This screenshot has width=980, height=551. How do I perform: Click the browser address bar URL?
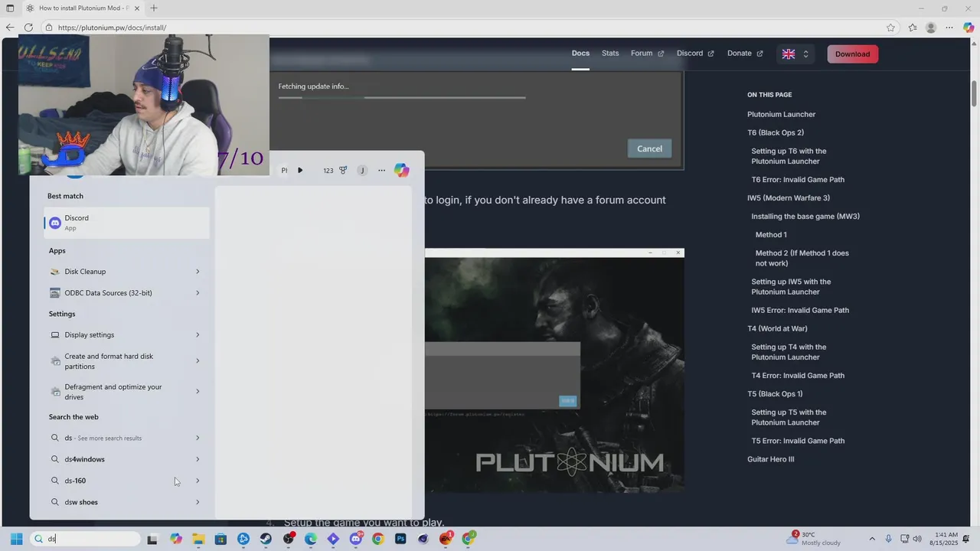(x=112, y=28)
